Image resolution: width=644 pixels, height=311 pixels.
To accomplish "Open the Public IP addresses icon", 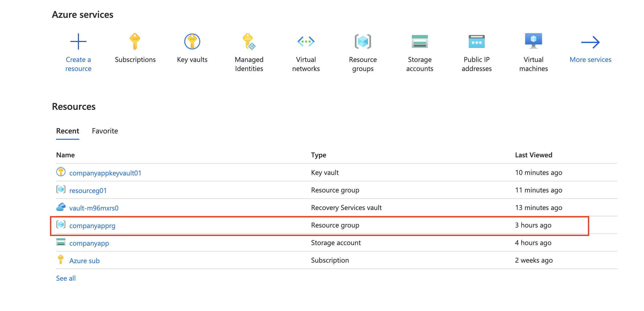I will pyautogui.click(x=477, y=41).
